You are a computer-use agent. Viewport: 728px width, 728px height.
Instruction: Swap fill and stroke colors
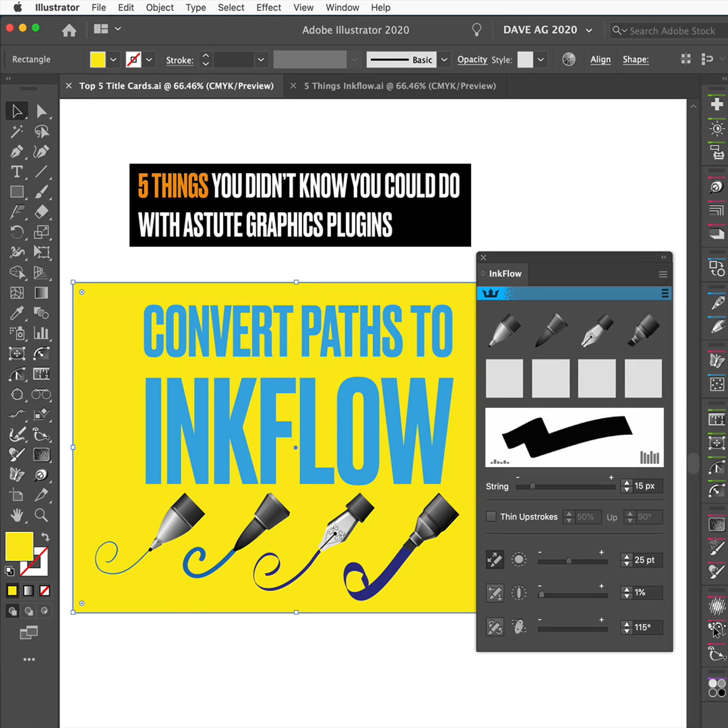pos(45,537)
